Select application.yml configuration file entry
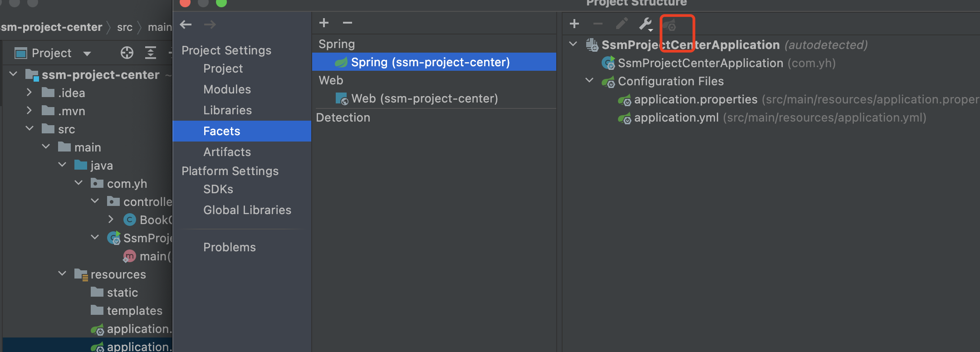Image resolution: width=980 pixels, height=352 pixels. (x=676, y=118)
